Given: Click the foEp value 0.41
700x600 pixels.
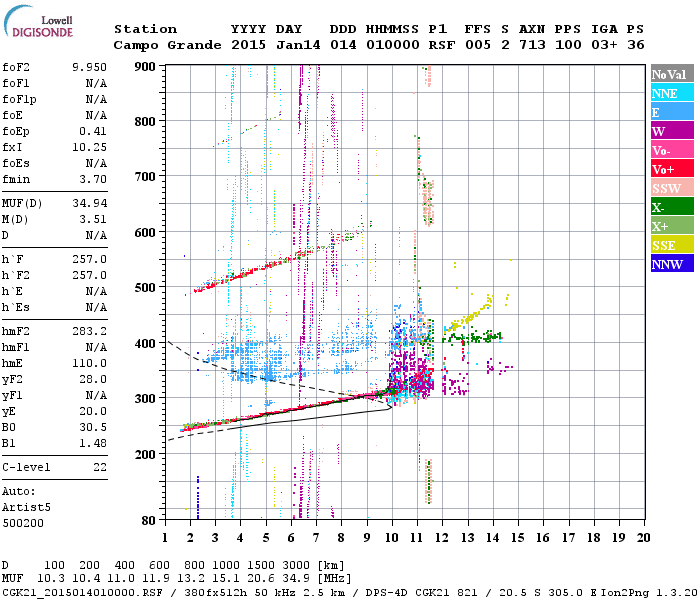Looking at the screenshot, I should pos(93,131).
